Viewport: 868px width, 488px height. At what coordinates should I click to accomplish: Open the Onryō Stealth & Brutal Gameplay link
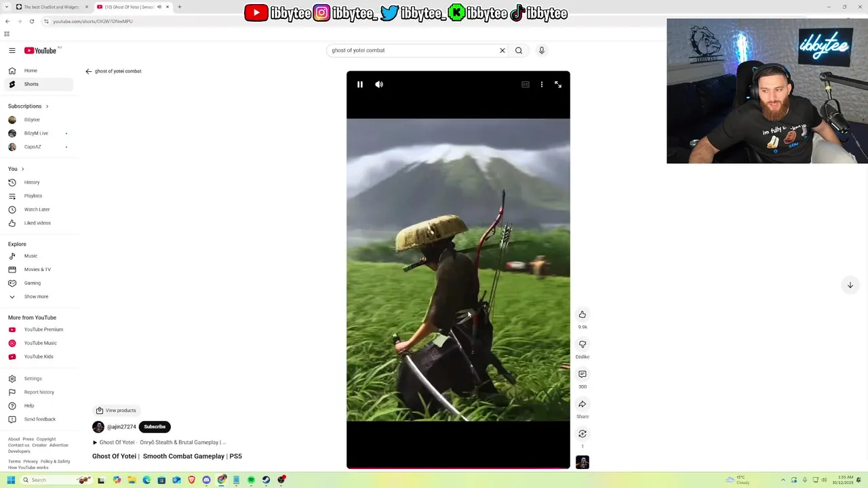click(159, 443)
